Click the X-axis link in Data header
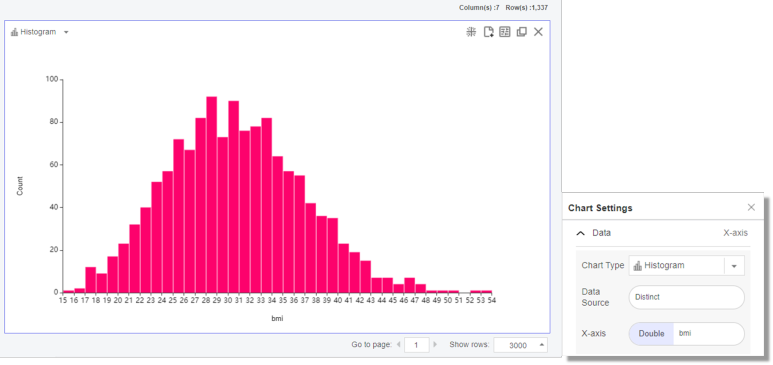The image size is (773, 365). 736,233
